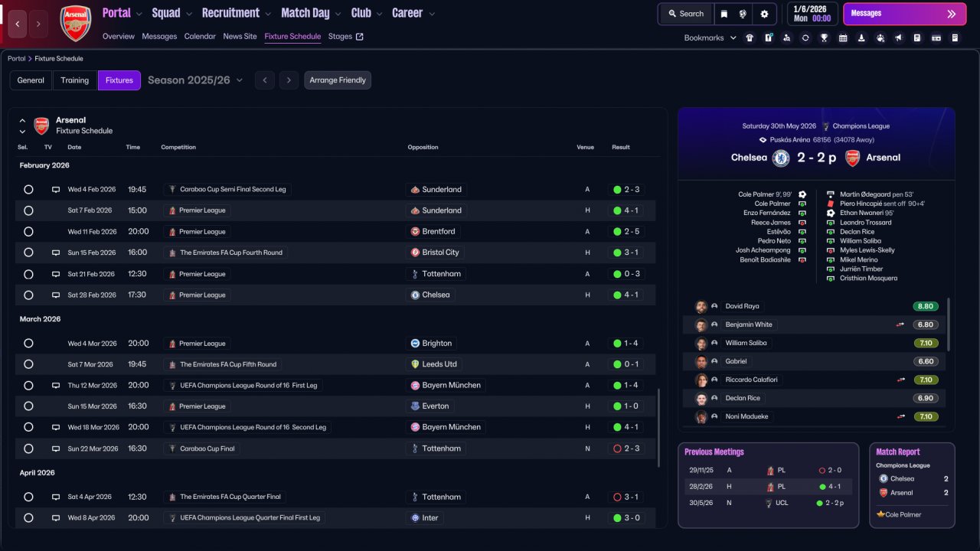Screen dimensions: 980x551
Task: Switch to the General tab
Action: click(x=31, y=80)
